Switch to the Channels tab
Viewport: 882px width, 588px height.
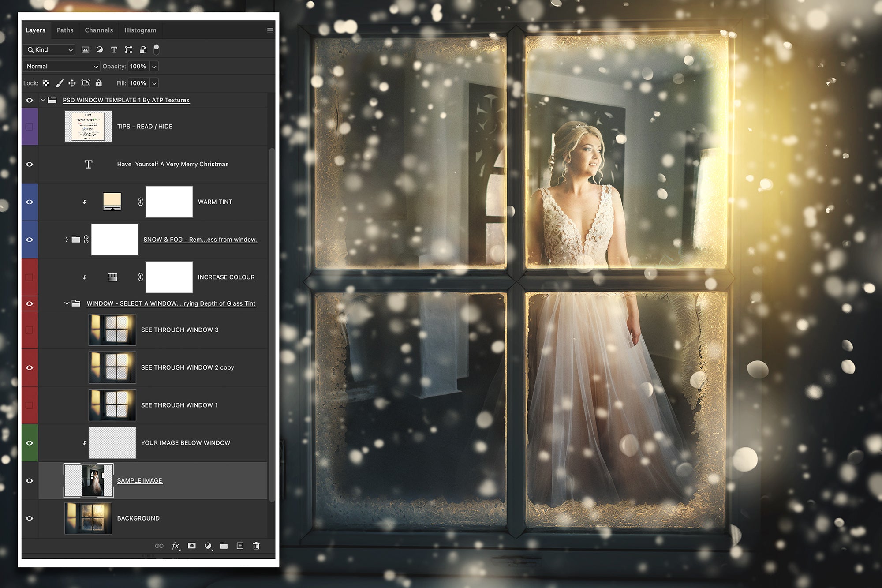click(99, 30)
